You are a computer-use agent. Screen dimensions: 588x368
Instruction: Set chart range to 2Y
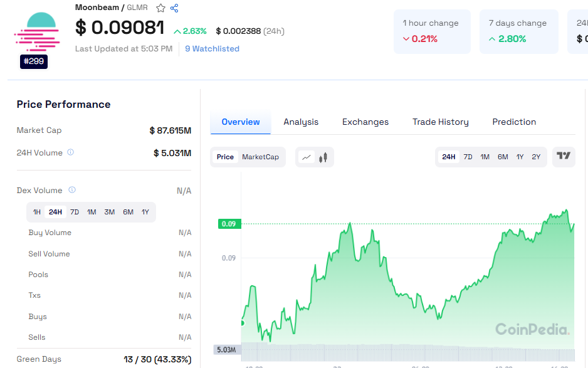[536, 157]
